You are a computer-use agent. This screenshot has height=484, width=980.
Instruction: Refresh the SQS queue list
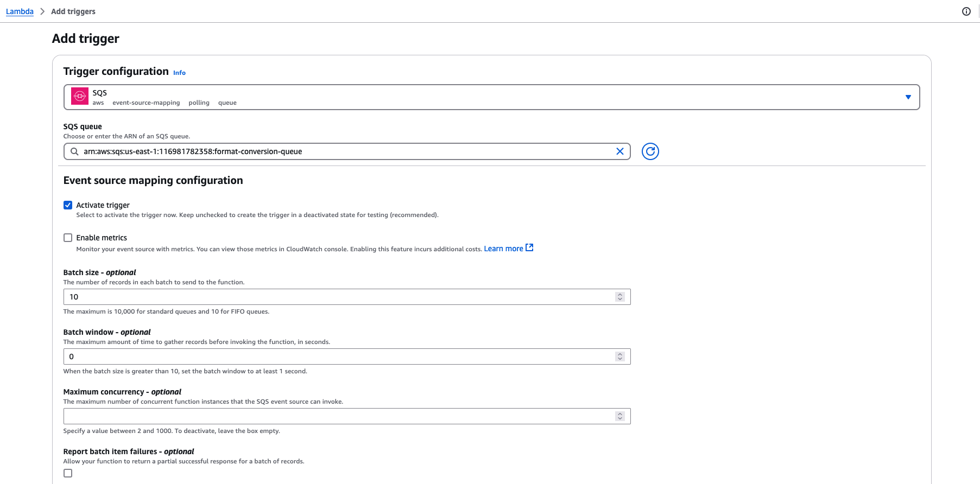(x=650, y=151)
